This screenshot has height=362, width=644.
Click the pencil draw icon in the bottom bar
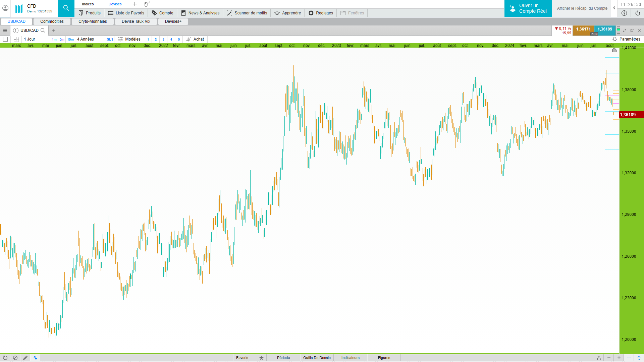25,358
